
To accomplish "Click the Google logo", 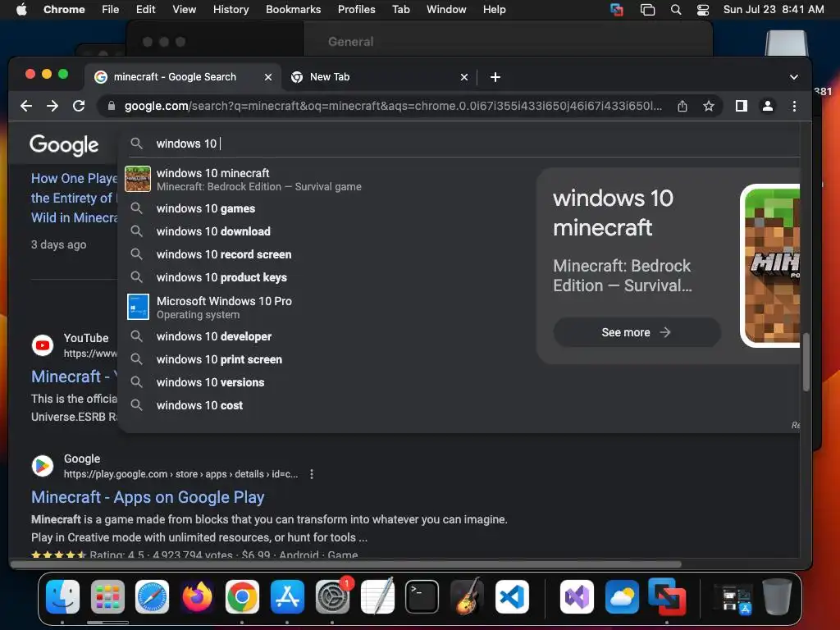I will click(64, 144).
